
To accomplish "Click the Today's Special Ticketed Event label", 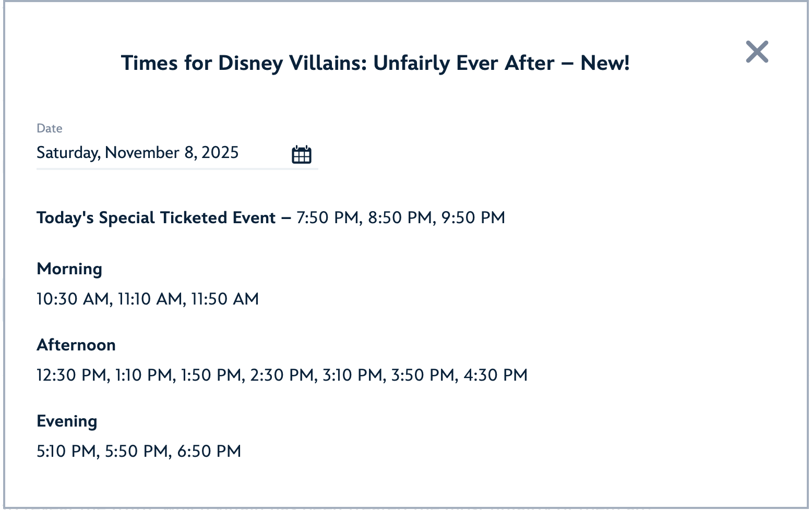I will pos(156,217).
